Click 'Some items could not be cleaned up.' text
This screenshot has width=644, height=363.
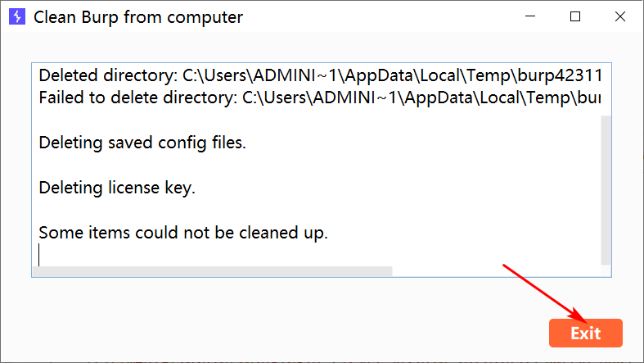point(183,233)
